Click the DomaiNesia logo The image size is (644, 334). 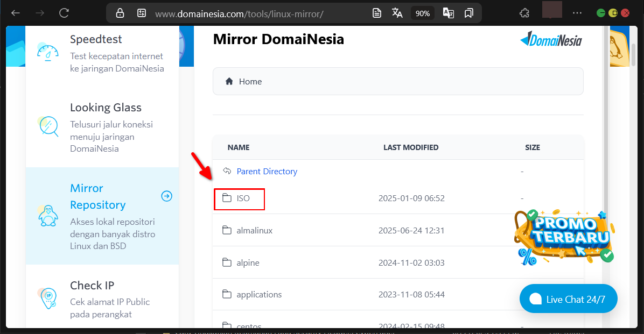(x=551, y=40)
